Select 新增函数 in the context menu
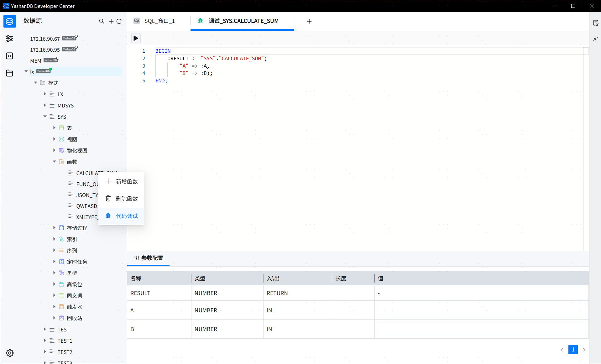The image size is (601, 364). [x=126, y=181]
